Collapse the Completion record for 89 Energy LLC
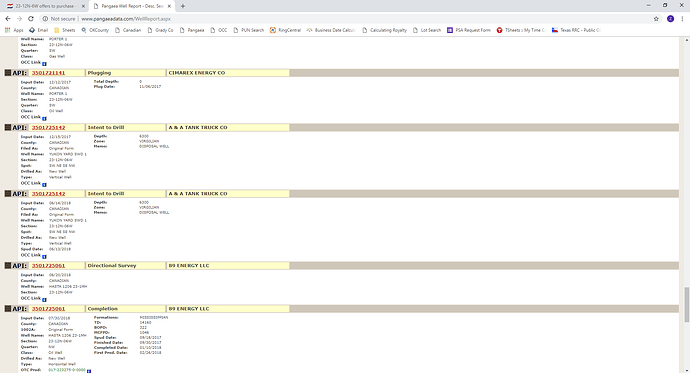 click(8, 308)
